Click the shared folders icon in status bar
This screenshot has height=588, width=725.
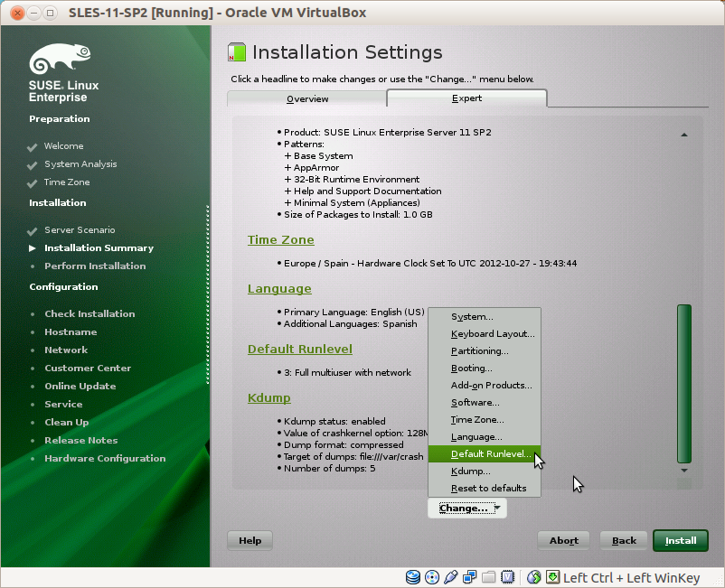[x=489, y=577]
